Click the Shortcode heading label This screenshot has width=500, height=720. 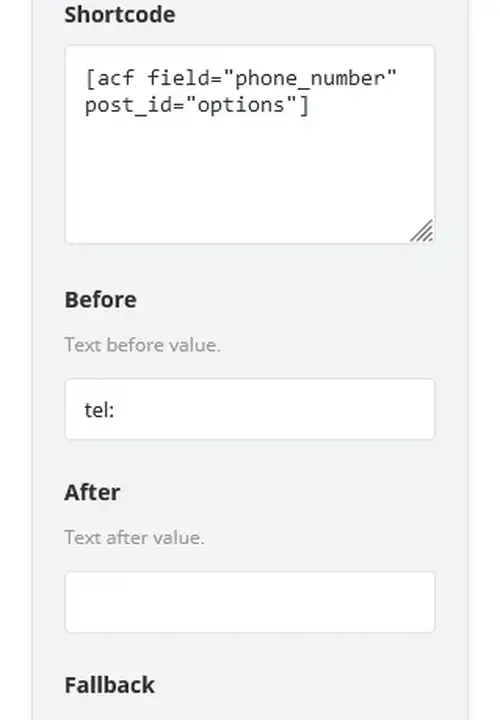pos(120,15)
